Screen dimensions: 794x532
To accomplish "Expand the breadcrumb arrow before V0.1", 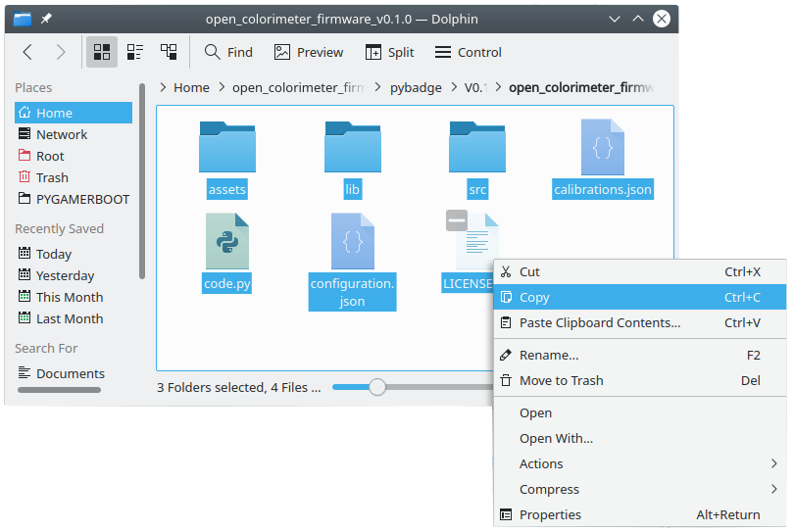I will pyautogui.click(x=453, y=87).
